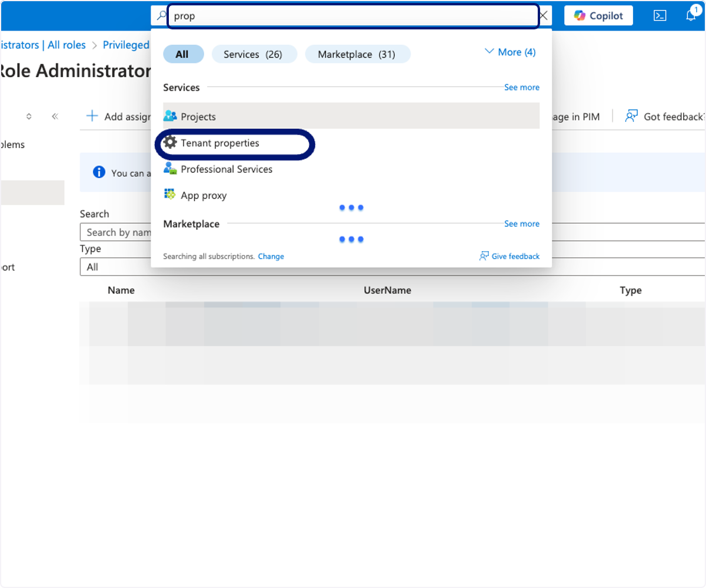Click the Professional Services icon
Screen dimensions: 706x588
point(170,169)
